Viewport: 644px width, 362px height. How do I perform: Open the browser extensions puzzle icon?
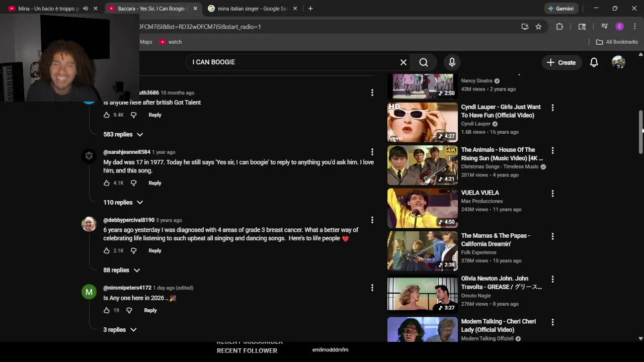point(559,27)
